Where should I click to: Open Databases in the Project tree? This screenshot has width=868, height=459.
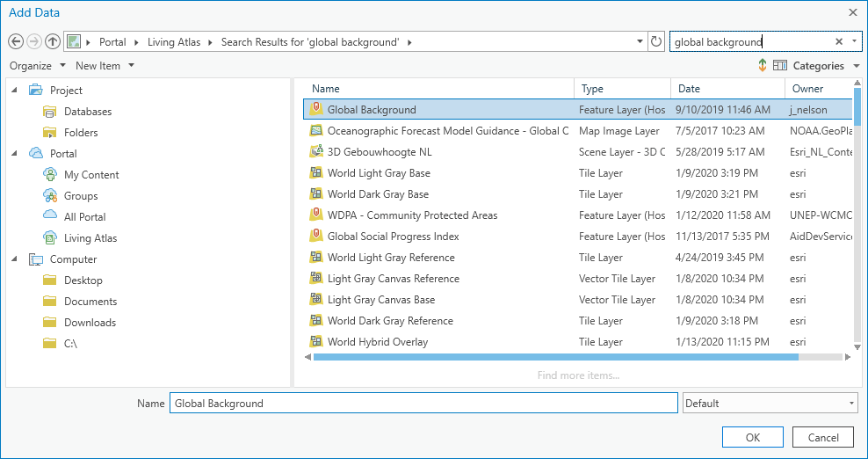(x=87, y=112)
